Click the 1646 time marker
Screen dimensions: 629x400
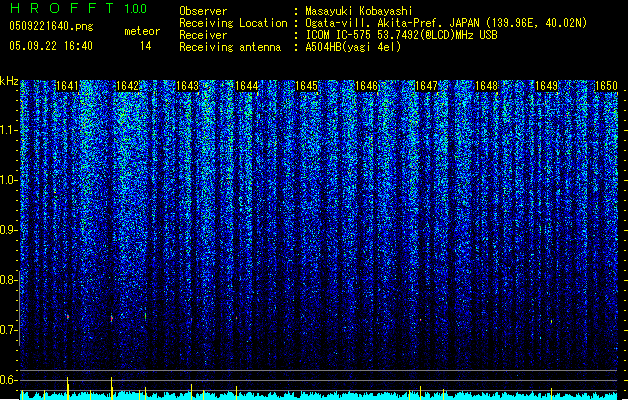367,86
